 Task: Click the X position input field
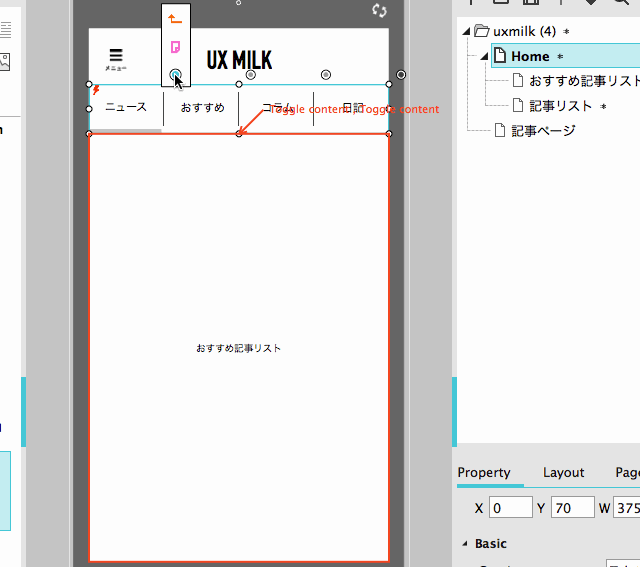pyautogui.click(x=510, y=508)
